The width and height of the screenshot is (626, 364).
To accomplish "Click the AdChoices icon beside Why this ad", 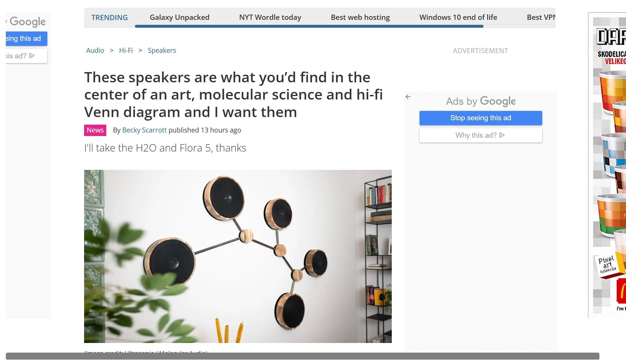I will click(502, 135).
